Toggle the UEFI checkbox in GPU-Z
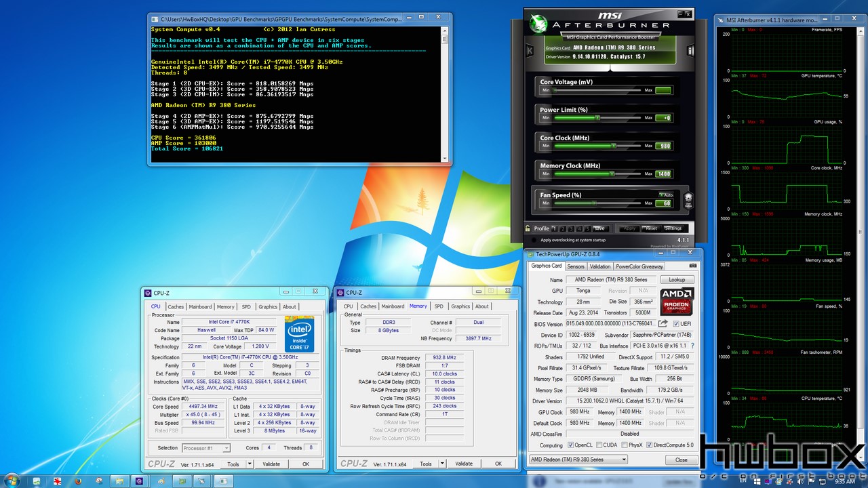The width and height of the screenshot is (868, 488). point(676,324)
